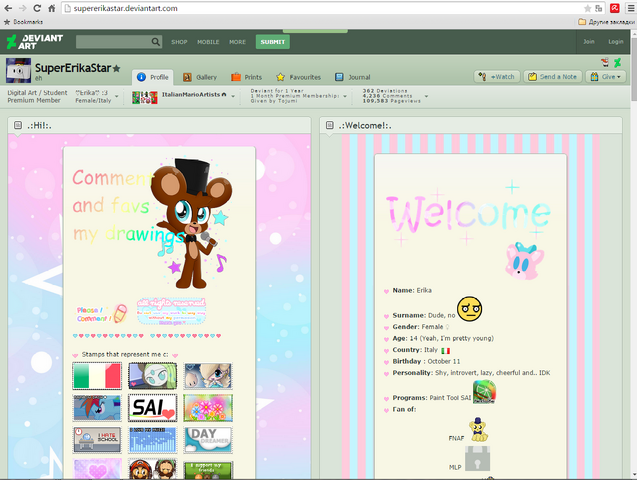Screen dimensions: 637x480
Task: Click the Please Comment pencil badge
Action: click(x=102, y=314)
